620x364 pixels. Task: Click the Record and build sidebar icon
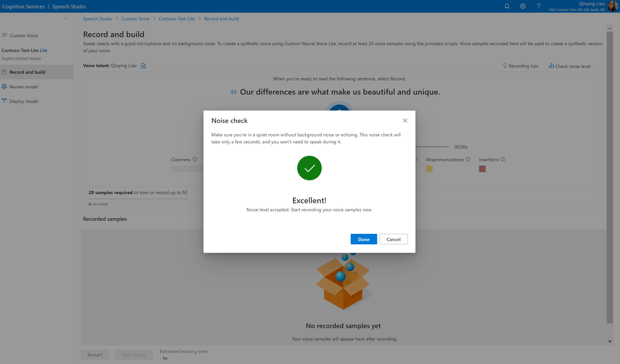click(x=4, y=72)
